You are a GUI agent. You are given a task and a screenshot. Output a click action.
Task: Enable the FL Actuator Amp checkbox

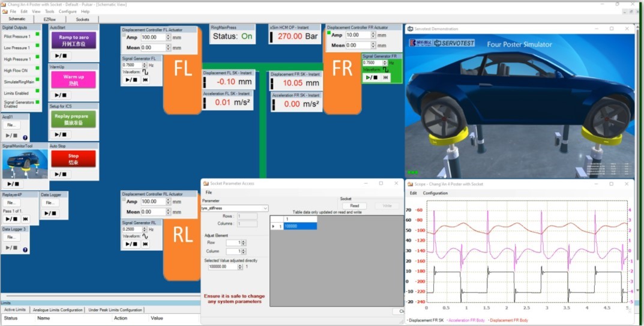(x=124, y=36)
